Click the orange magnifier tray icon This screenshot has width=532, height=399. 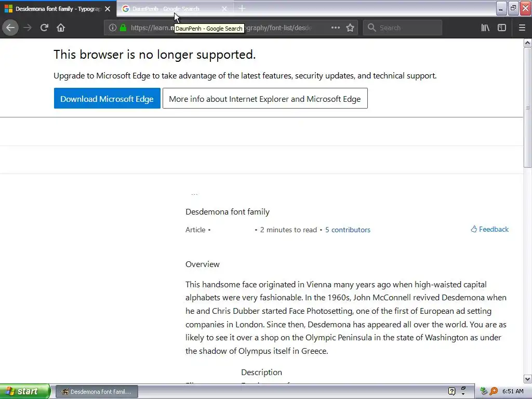494,392
